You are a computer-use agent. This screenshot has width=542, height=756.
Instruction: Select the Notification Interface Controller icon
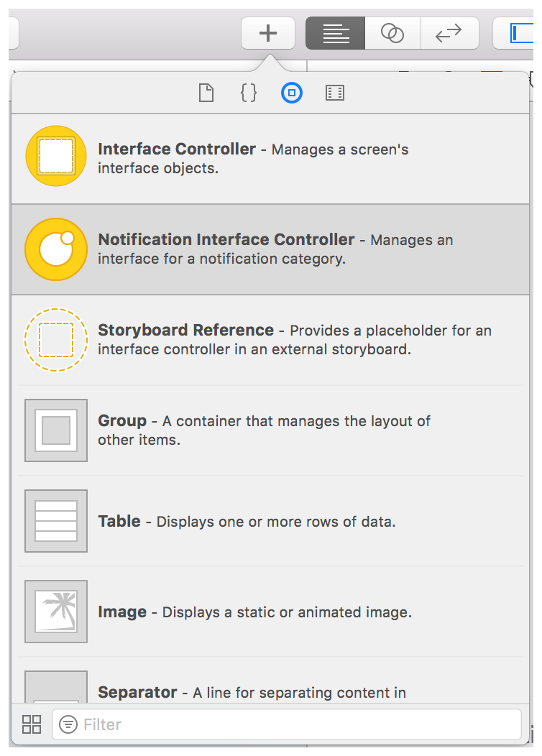(56, 249)
